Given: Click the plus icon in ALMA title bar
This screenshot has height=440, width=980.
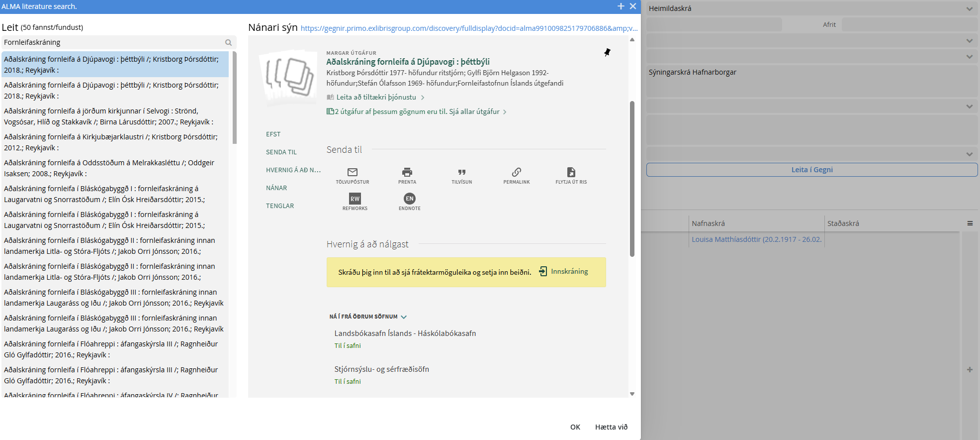Looking at the screenshot, I should coord(621,6).
